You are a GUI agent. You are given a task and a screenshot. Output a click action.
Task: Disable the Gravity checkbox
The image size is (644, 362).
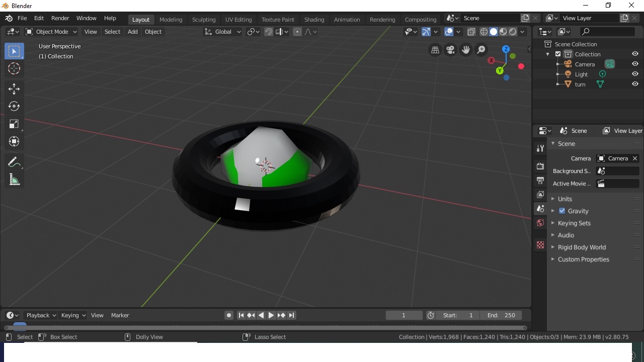562,211
